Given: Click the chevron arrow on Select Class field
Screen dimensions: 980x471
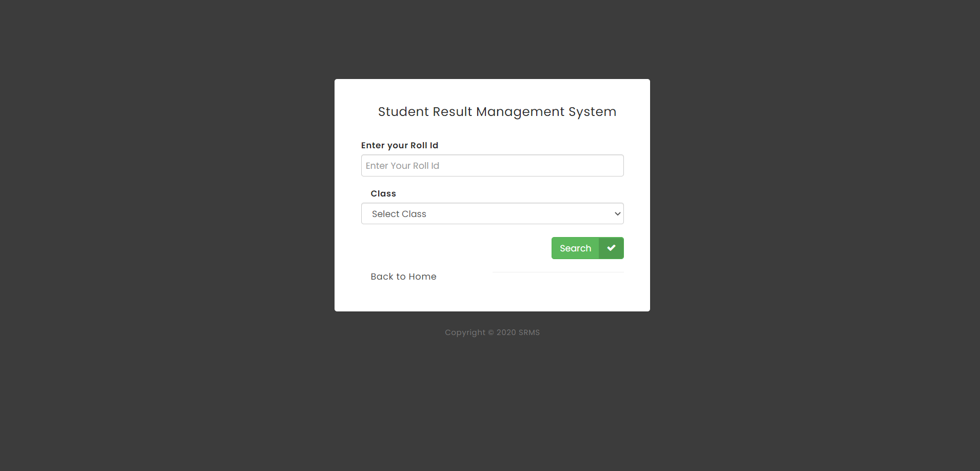Looking at the screenshot, I should [616, 213].
